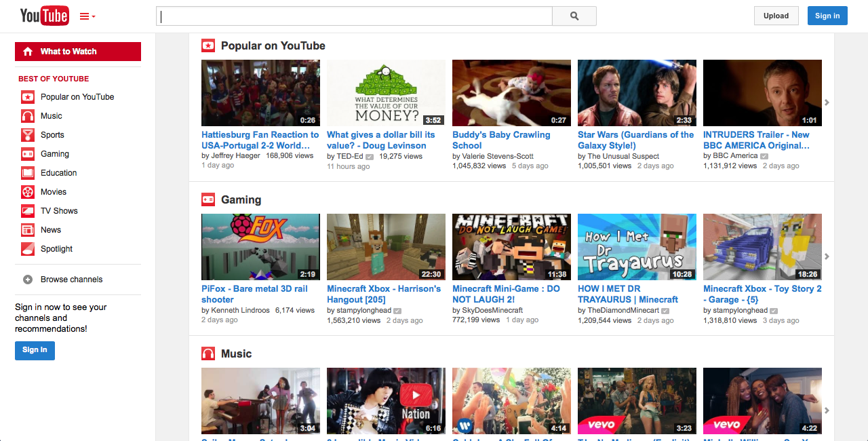Click the TV Shows sidebar icon

[x=28, y=211]
